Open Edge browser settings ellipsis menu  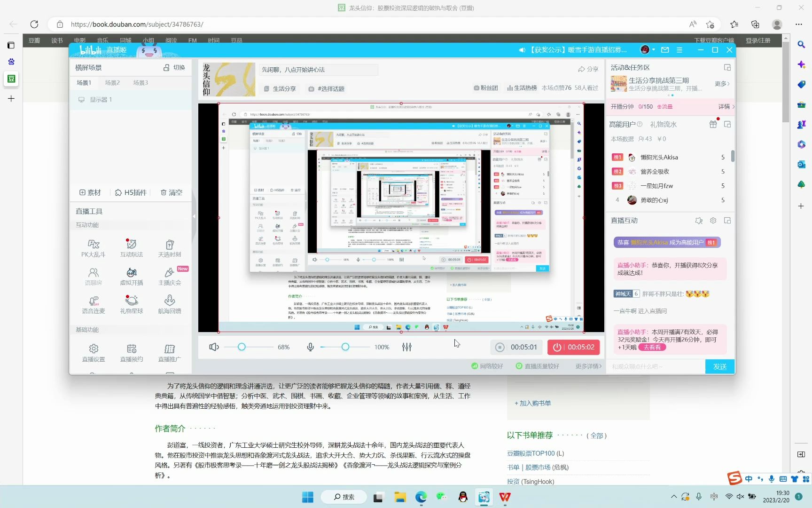click(799, 24)
